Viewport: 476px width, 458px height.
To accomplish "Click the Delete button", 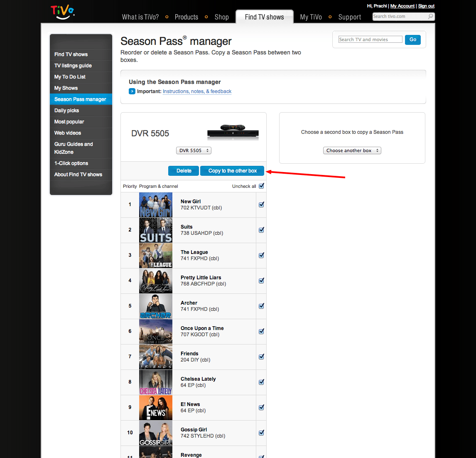I will (184, 171).
